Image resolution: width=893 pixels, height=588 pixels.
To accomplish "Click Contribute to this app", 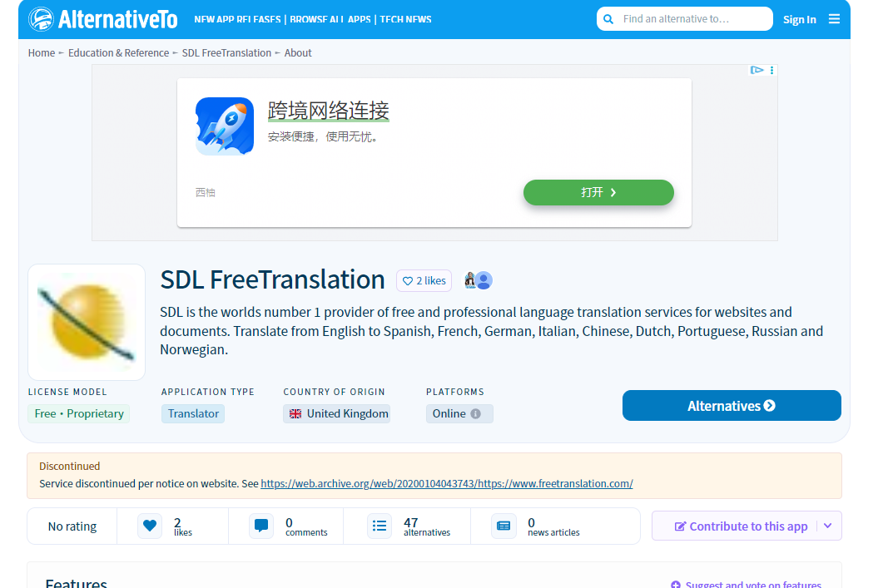I will point(741,526).
